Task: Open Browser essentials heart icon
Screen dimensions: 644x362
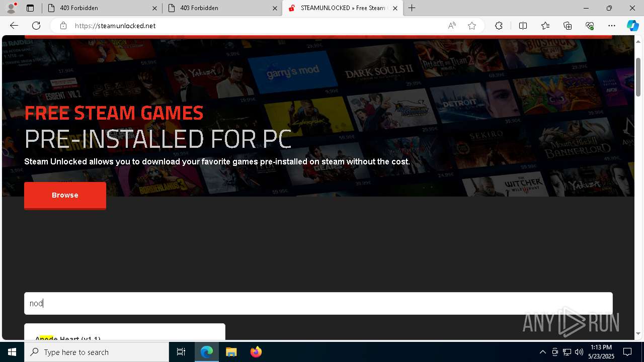Action: pyautogui.click(x=590, y=26)
